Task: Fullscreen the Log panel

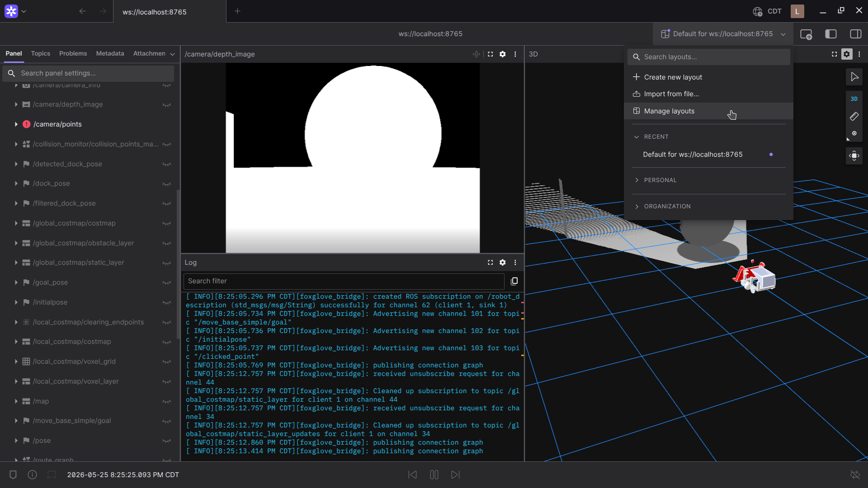Action: click(490, 263)
